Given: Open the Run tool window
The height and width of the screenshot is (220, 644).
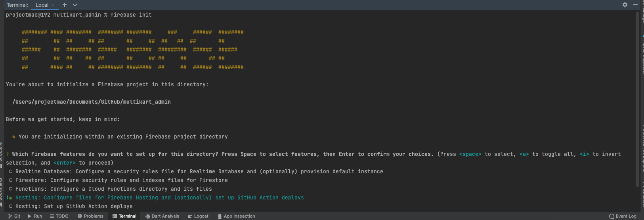Looking at the screenshot, I should [35, 216].
